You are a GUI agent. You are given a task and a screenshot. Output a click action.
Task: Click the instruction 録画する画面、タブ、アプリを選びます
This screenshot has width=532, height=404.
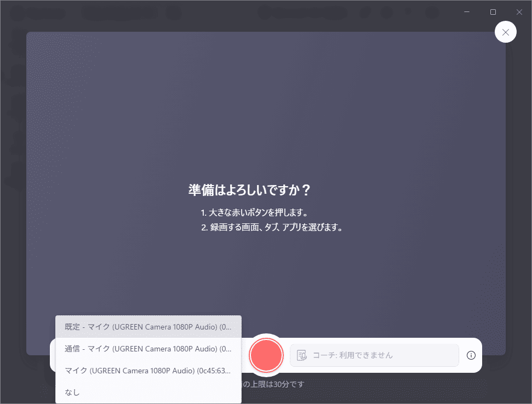click(x=271, y=227)
